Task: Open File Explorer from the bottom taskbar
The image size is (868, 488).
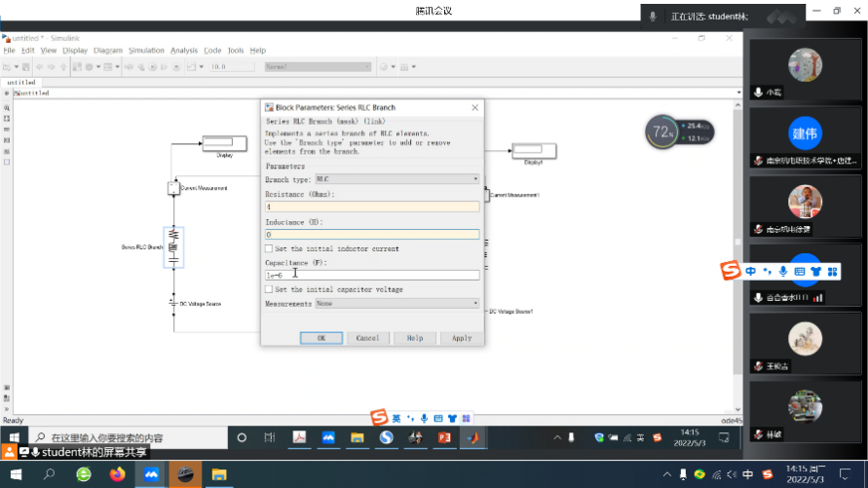Action: [219, 474]
